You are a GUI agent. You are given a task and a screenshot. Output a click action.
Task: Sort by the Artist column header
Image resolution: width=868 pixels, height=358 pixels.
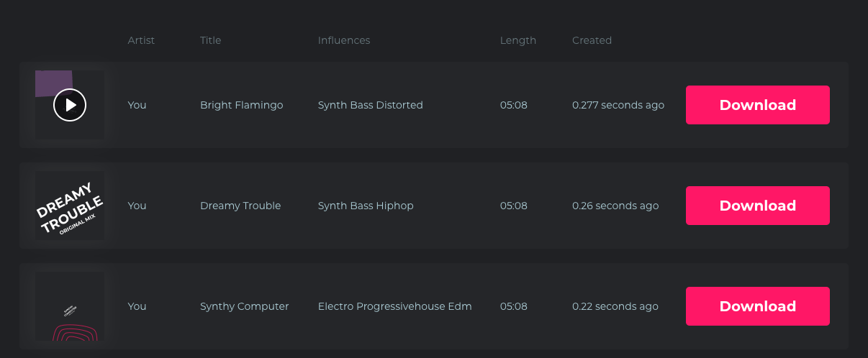141,40
